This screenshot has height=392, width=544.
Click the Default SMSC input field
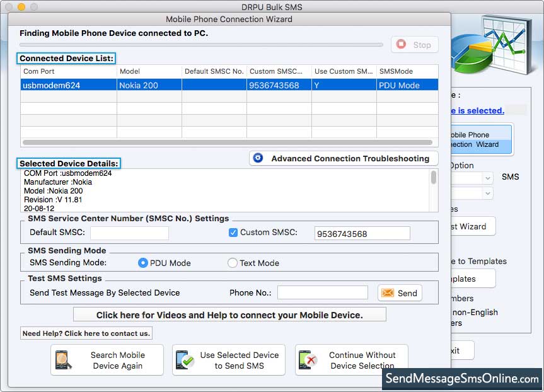pos(129,233)
